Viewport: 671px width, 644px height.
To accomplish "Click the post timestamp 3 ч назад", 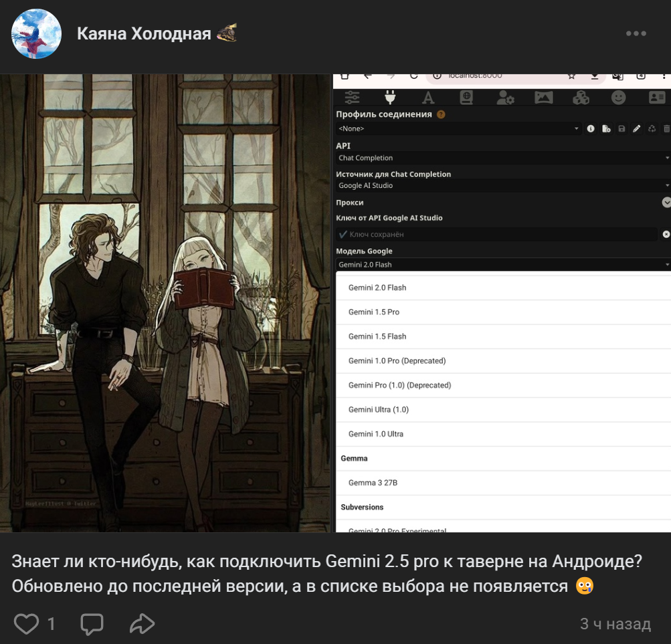I will (x=615, y=624).
